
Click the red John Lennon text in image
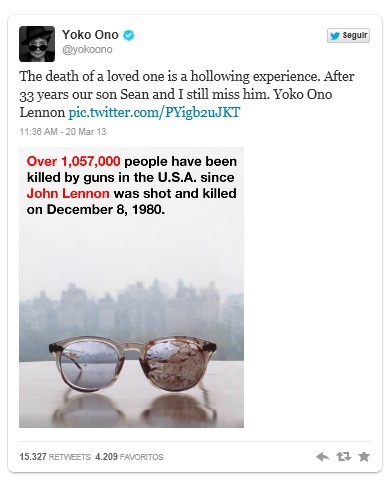[x=68, y=193]
